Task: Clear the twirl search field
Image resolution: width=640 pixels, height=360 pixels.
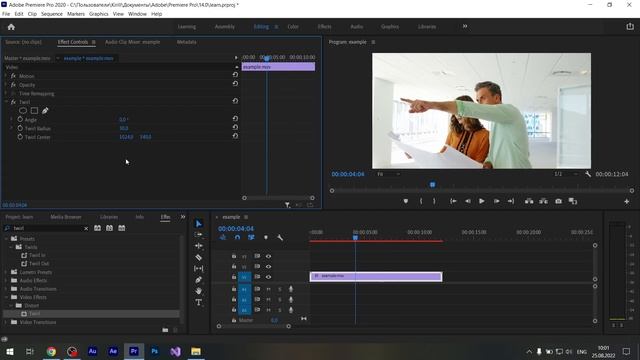Action: coord(86,229)
